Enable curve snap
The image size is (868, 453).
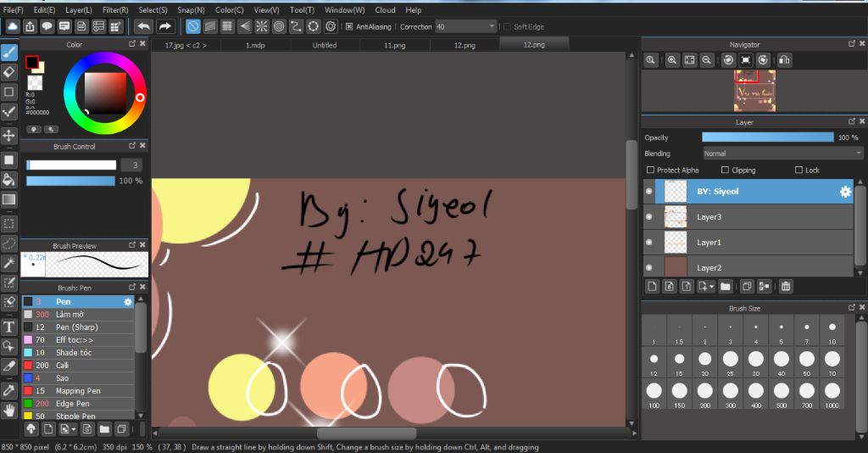296,26
